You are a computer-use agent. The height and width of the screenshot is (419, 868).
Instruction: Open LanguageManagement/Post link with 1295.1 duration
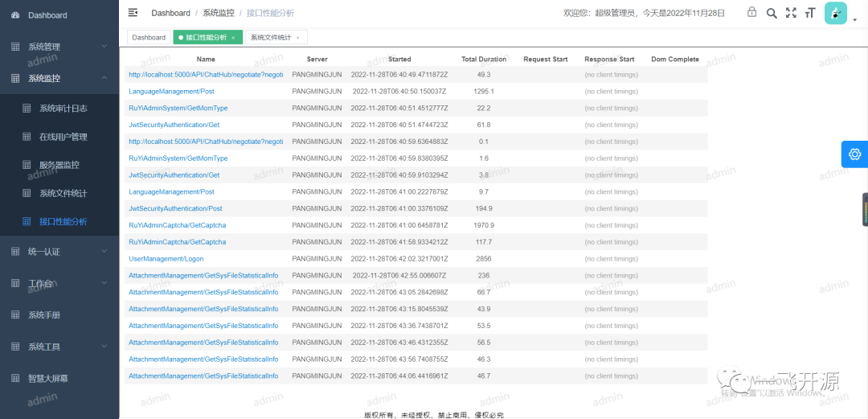pyautogui.click(x=172, y=92)
